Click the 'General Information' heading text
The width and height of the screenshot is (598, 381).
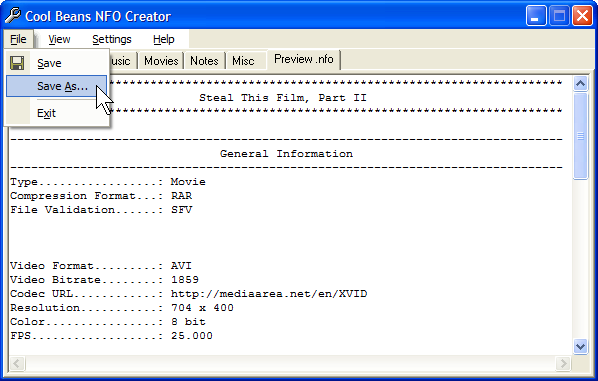(286, 154)
